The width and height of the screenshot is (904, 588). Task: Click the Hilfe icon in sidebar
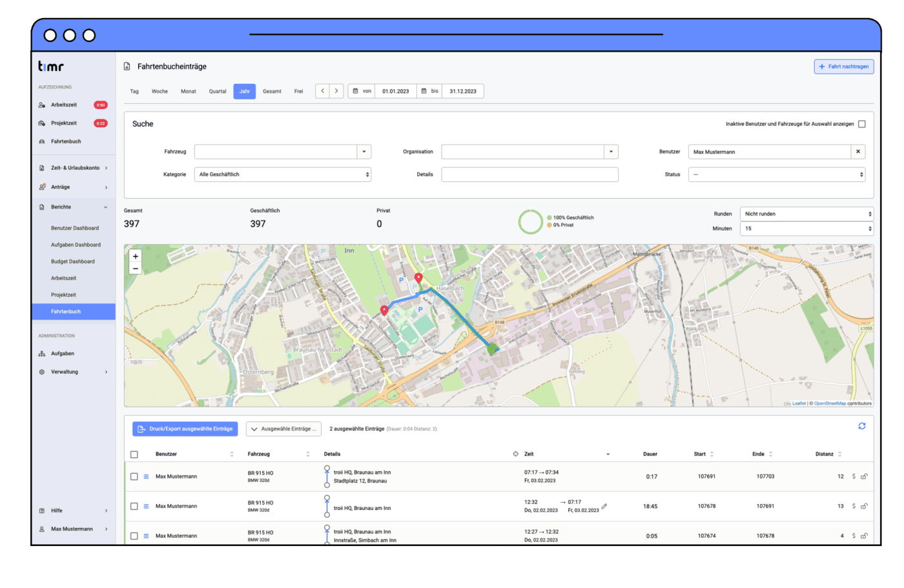42,511
